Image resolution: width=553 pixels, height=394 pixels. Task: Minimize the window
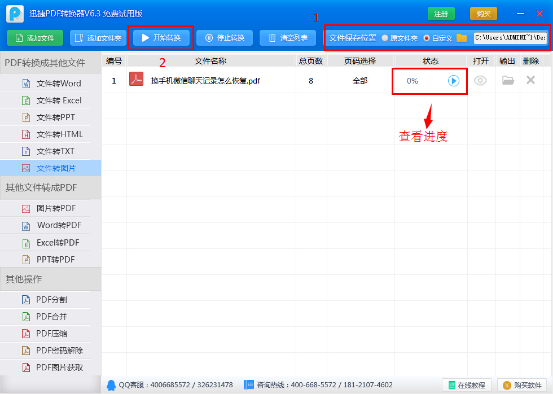coord(520,14)
